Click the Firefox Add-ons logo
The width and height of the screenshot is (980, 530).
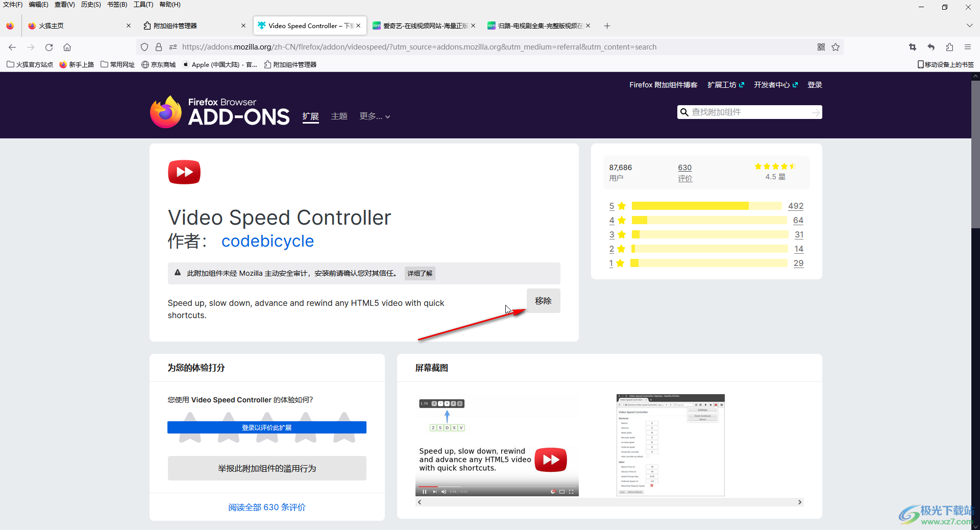(x=219, y=112)
